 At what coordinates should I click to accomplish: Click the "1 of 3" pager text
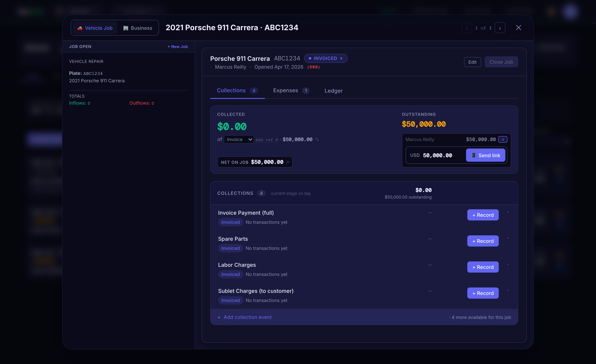click(x=483, y=28)
